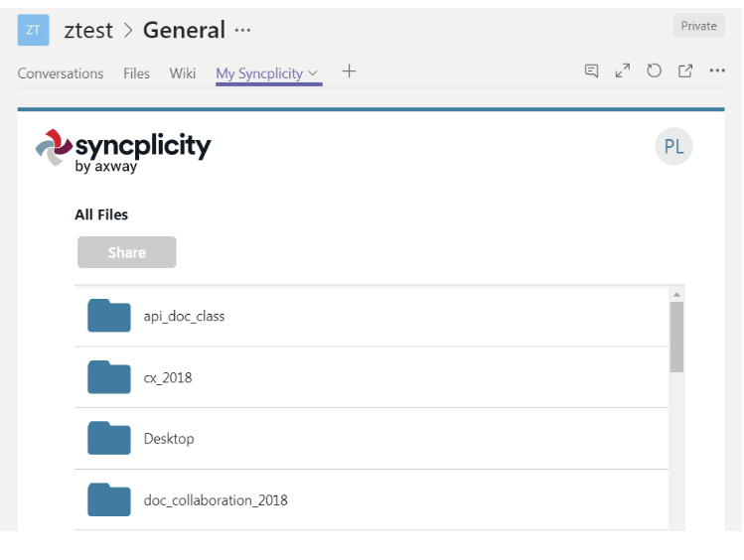
Task: Click the Share button
Action: [127, 252]
